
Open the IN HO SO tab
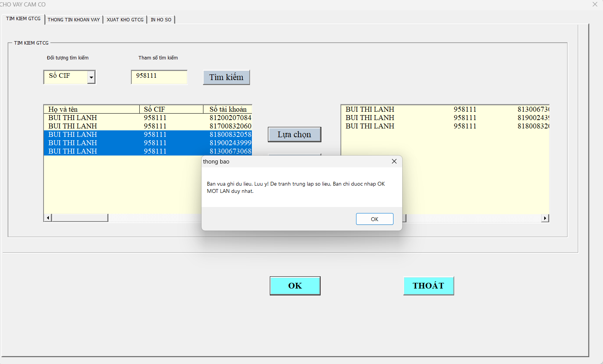click(161, 19)
